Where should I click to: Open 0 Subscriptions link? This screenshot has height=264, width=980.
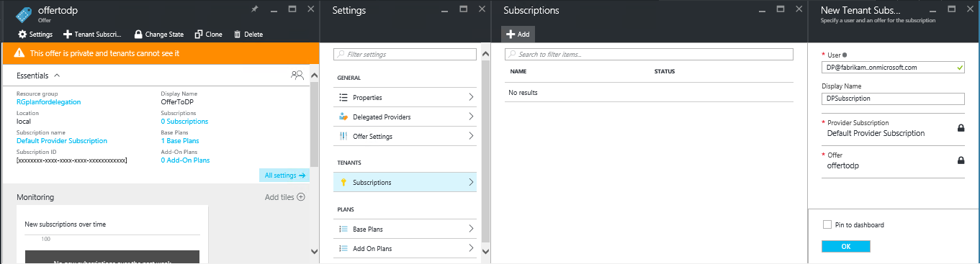click(x=184, y=121)
